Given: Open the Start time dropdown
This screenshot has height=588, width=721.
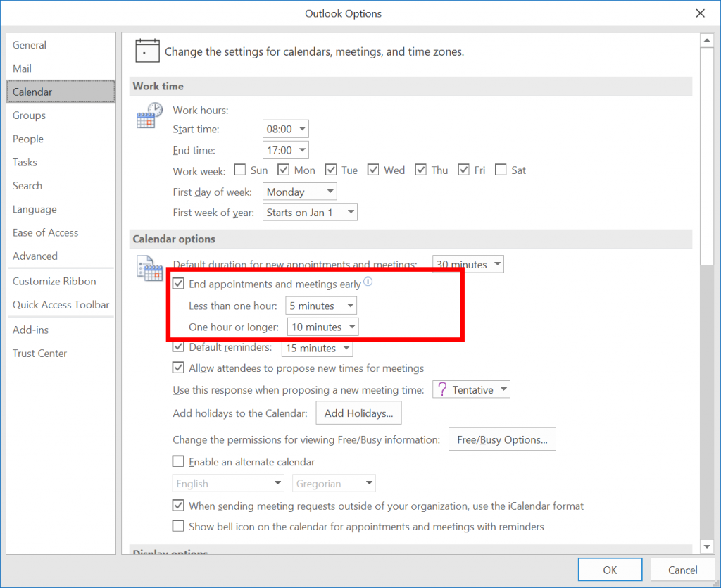Looking at the screenshot, I should coord(287,129).
